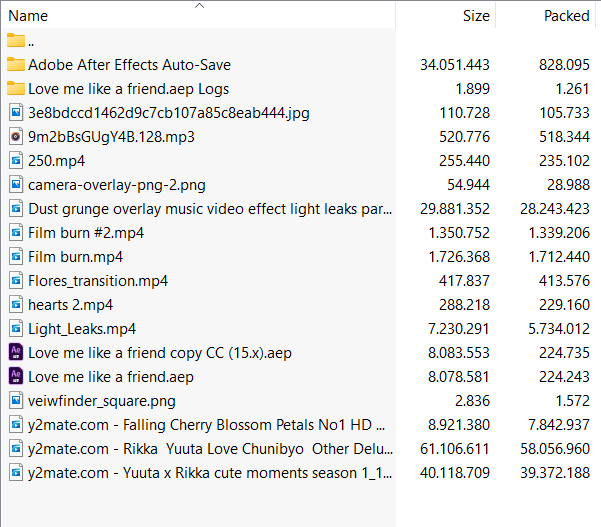Select veiwfinder_square.png in the list
Image resolution: width=601 pixels, height=527 pixels.
click(x=102, y=401)
